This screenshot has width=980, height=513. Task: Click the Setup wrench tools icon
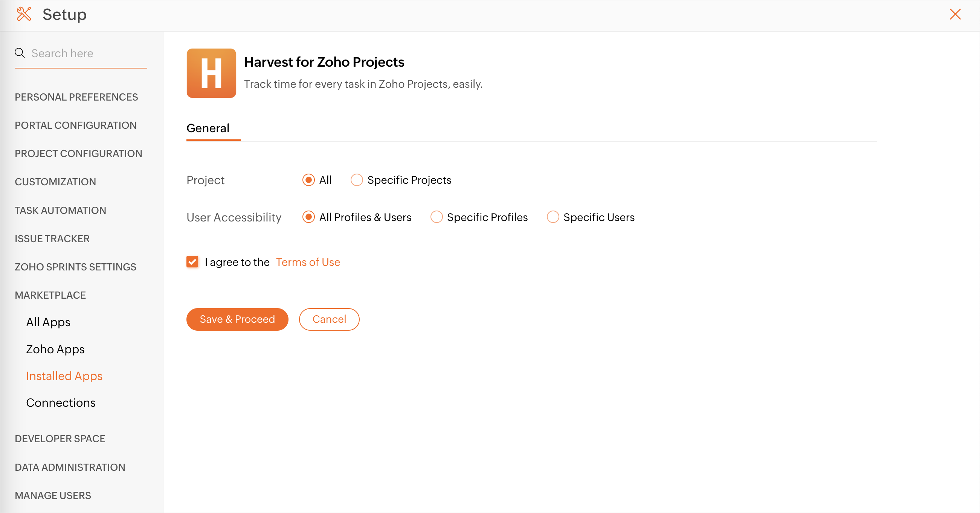24,14
